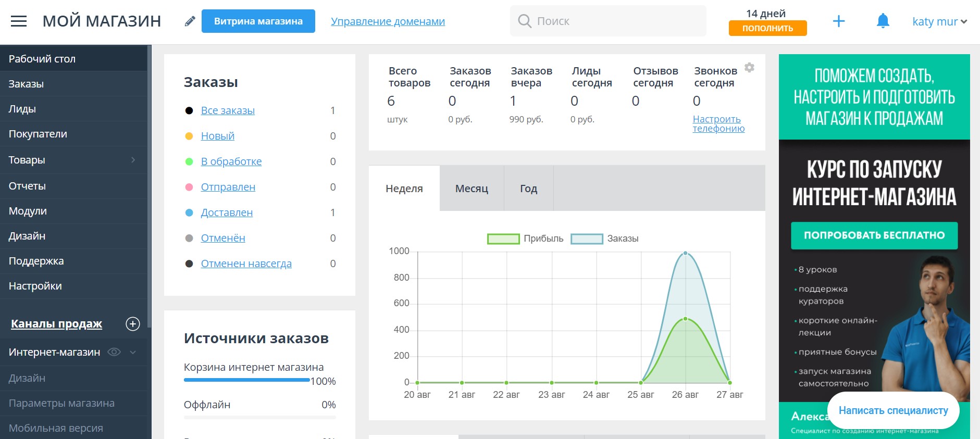Click the ПОПОЛНИТЬ orange button
Screen dimensions: 980x439
click(767, 28)
